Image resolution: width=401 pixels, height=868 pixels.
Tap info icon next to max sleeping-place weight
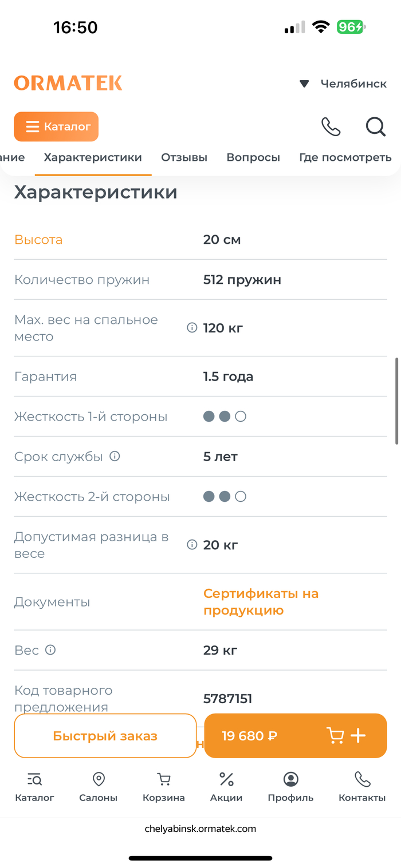click(192, 328)
